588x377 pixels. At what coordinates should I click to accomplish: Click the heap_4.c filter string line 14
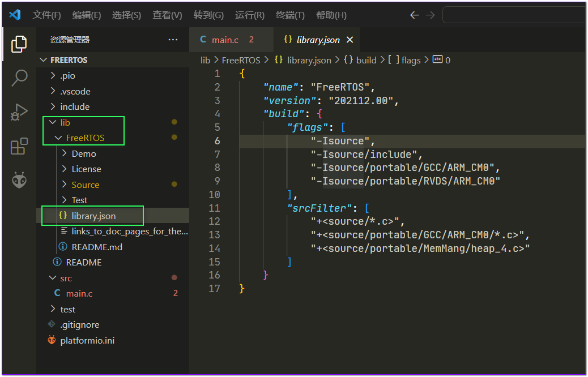pyautogui.click(x=420, y=248)
